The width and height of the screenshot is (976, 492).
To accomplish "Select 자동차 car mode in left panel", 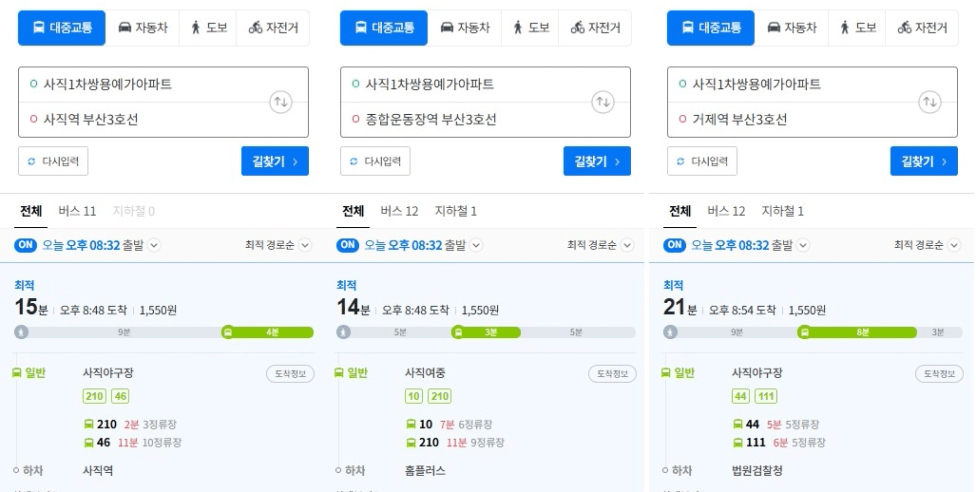I will 143,28.
